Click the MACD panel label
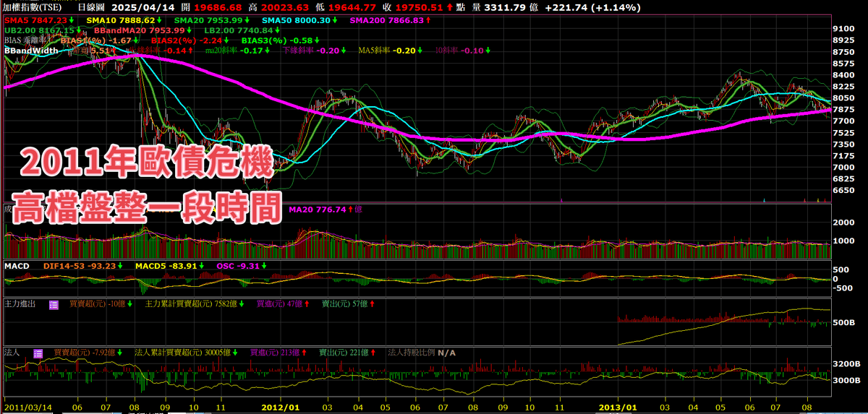The width and height of the screenshot is (868, 414). click(17, 267)
